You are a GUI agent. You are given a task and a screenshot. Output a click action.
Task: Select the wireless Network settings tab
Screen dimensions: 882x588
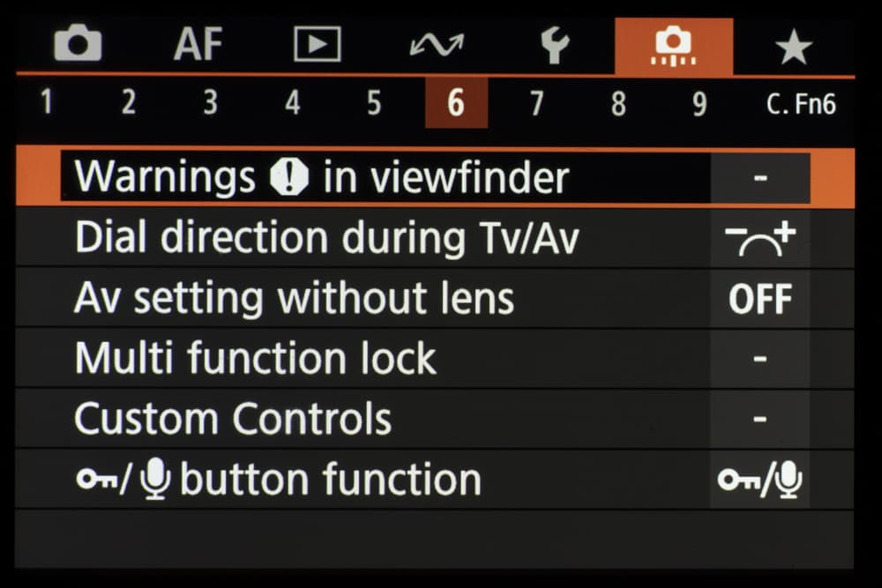point(437,45)
